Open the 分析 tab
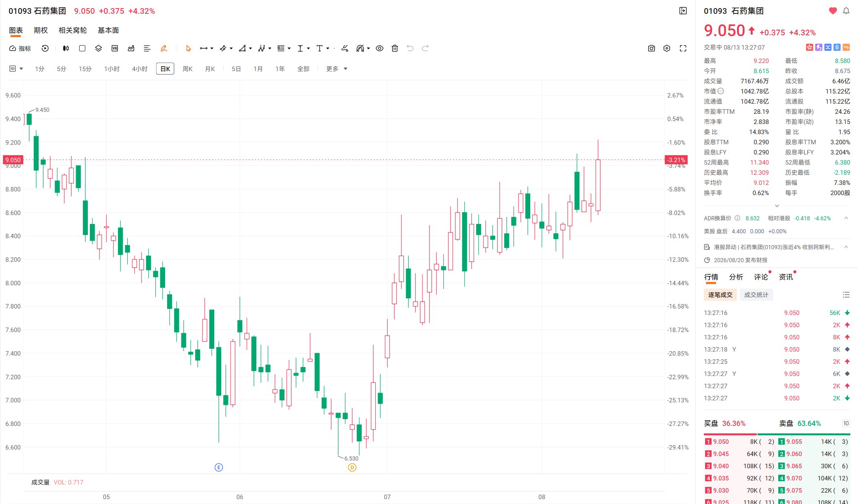 tap(736, 277)
